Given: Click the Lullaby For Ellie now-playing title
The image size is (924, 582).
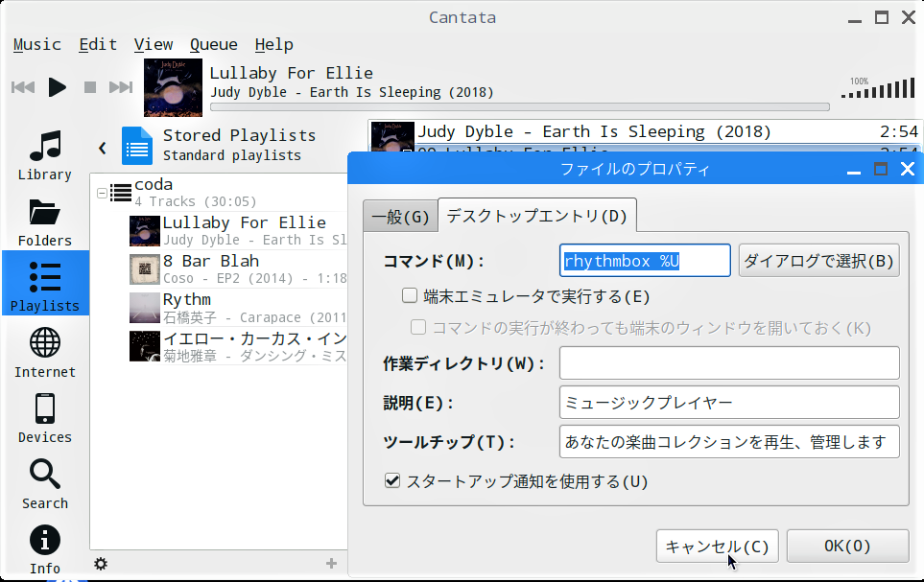Looking at the screenshot, I should click(x=292, y=73).
